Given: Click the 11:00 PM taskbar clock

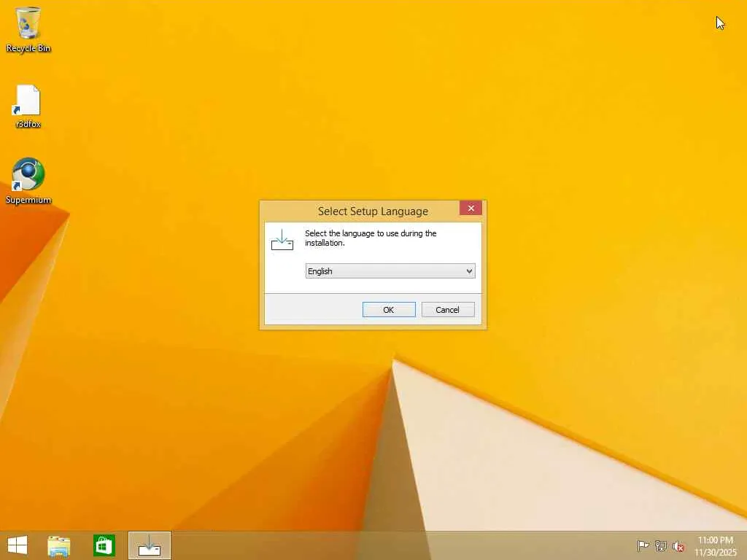Looking at the screenshot, I should click(x=715, y=545).
